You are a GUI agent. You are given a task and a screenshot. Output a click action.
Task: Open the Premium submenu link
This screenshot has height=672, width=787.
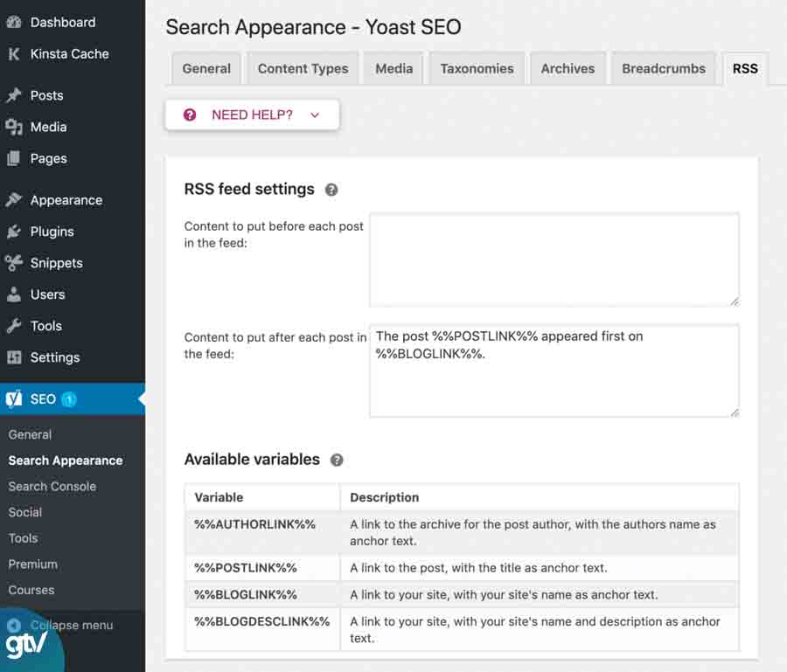point(32,564)
